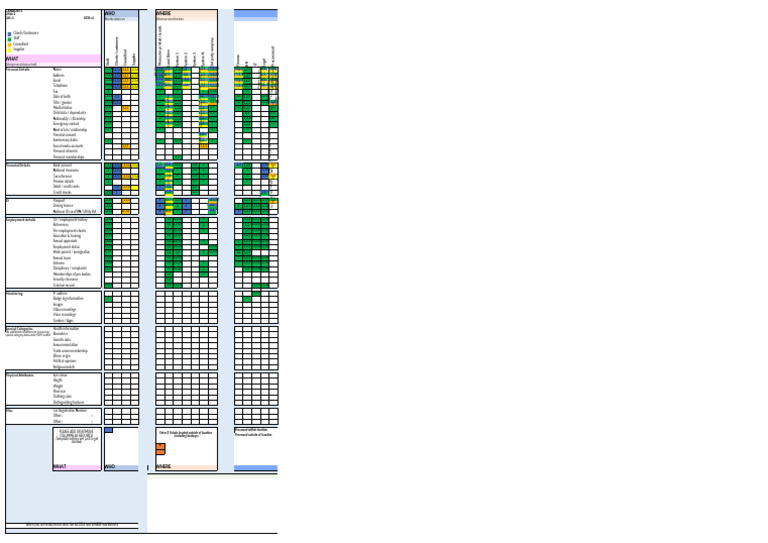Select the peach WHERE header at top

point(164,13)
